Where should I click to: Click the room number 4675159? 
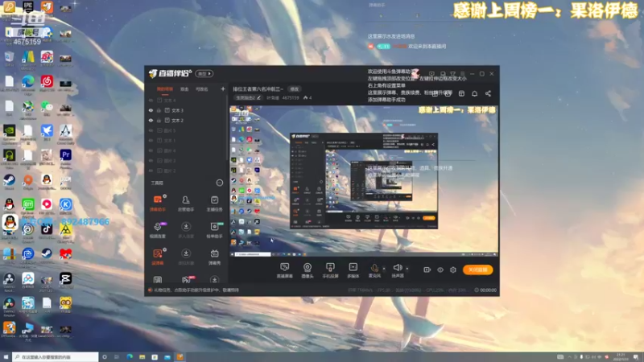[291, 98]
